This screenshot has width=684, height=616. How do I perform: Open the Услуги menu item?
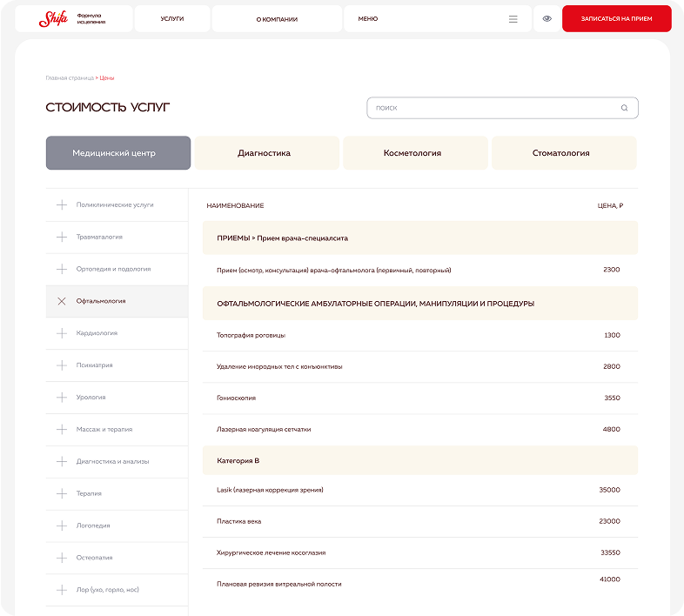(x=172, y=19)
